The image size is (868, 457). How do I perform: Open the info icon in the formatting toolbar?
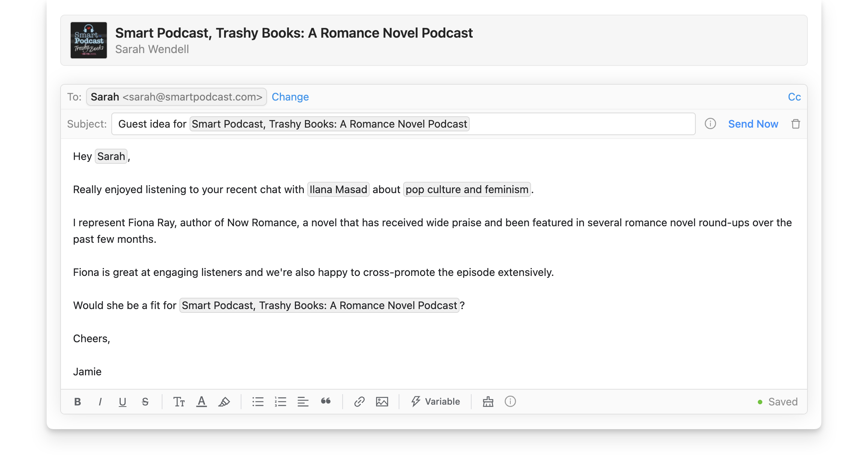click(x=510, y=402)
